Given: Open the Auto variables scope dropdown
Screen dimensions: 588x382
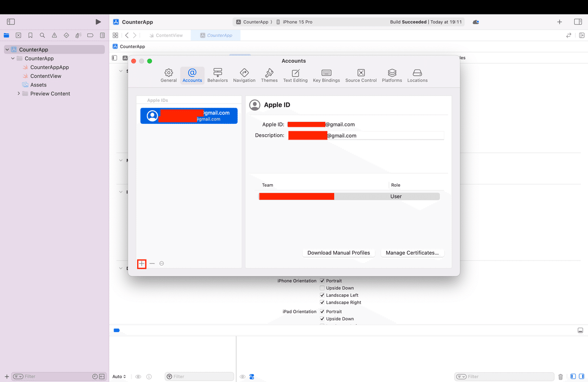Looking at the screenshot, I should [x=119, y=377].
